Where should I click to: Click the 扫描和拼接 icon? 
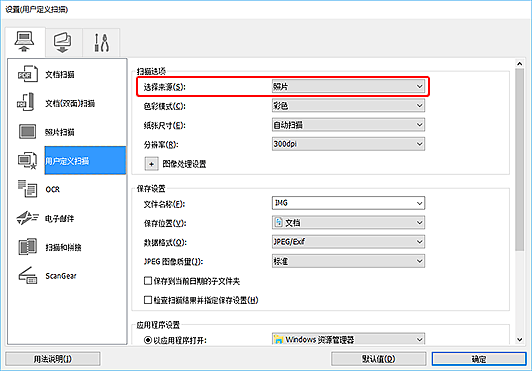27,247
